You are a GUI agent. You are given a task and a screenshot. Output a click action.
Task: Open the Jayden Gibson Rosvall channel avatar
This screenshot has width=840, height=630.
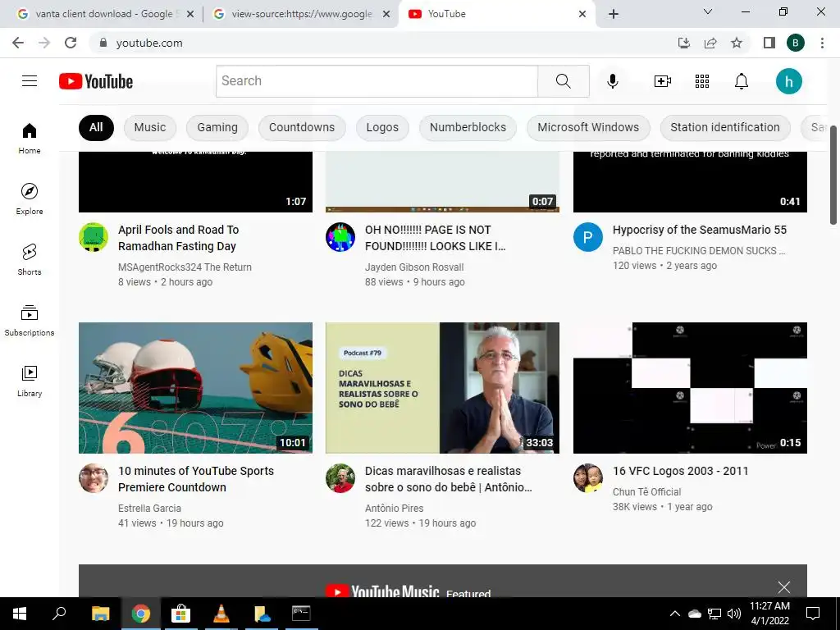click(340, 237)
